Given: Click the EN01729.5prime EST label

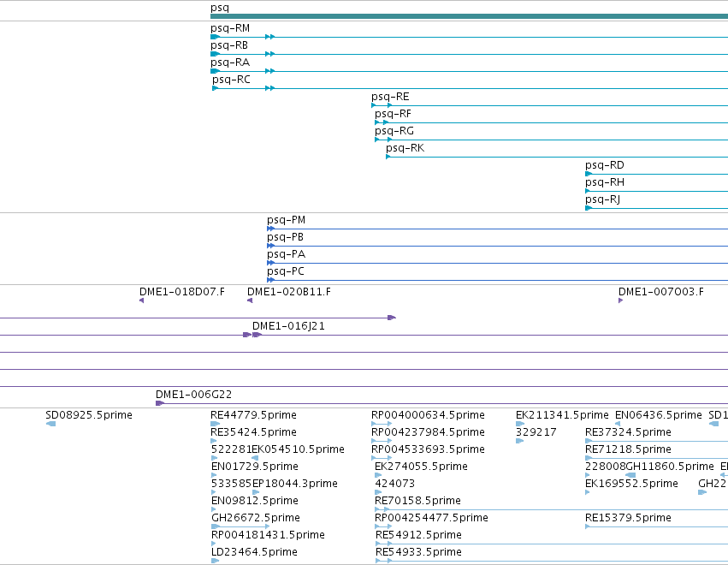Looking at the screenshot, I should coord(254,467).
